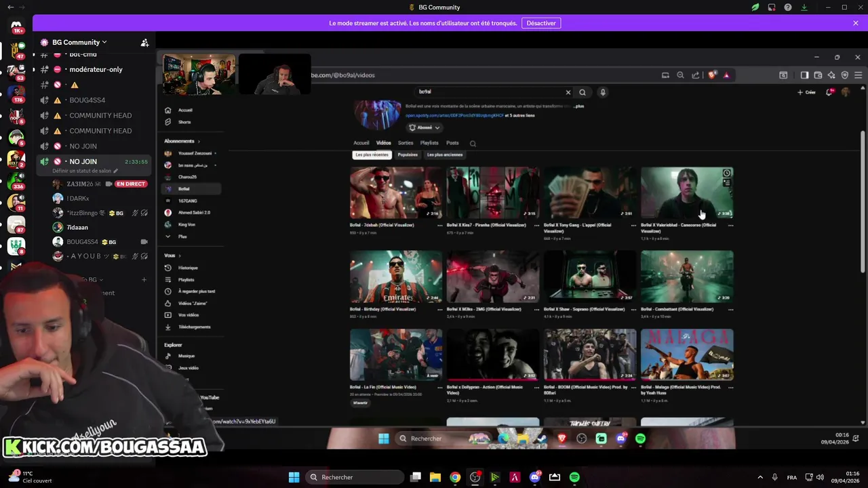Viewport: 868px width, 488px height.
Task: Add Canecorso video to the queue
Action: coord(726,184)
